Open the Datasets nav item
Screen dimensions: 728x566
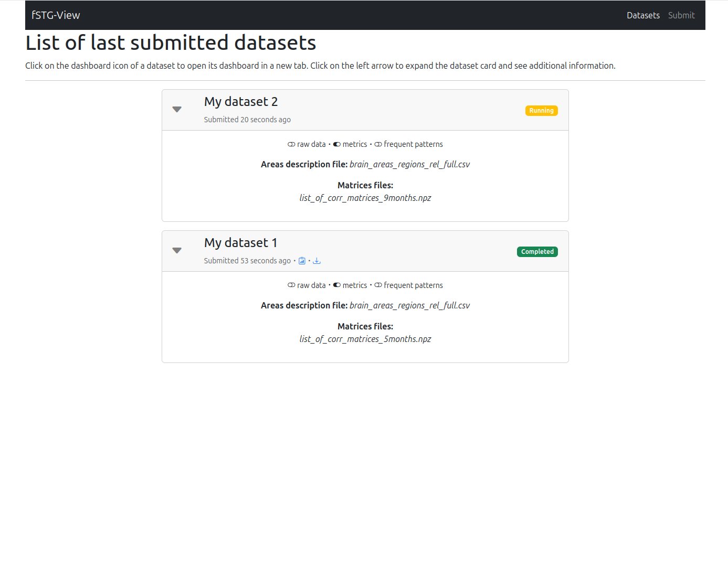pyautogui.click(x=643, y=15)
